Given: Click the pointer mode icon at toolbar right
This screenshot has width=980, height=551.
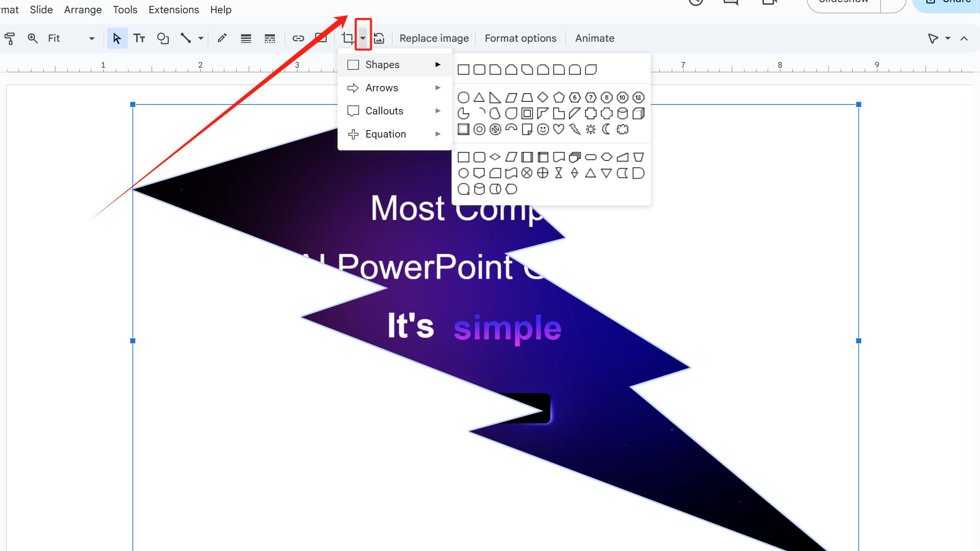Looking at the screenshot, I should tap(933, 38).
